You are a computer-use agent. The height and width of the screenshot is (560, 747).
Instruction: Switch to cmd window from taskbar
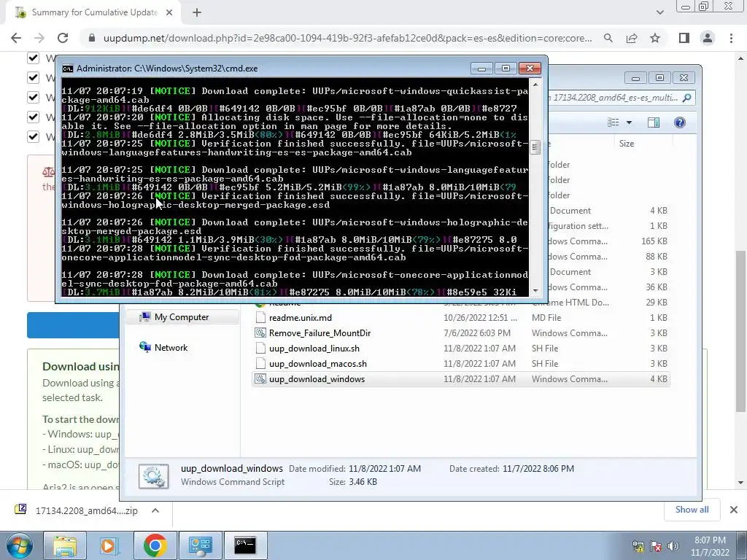pos(245,545)
